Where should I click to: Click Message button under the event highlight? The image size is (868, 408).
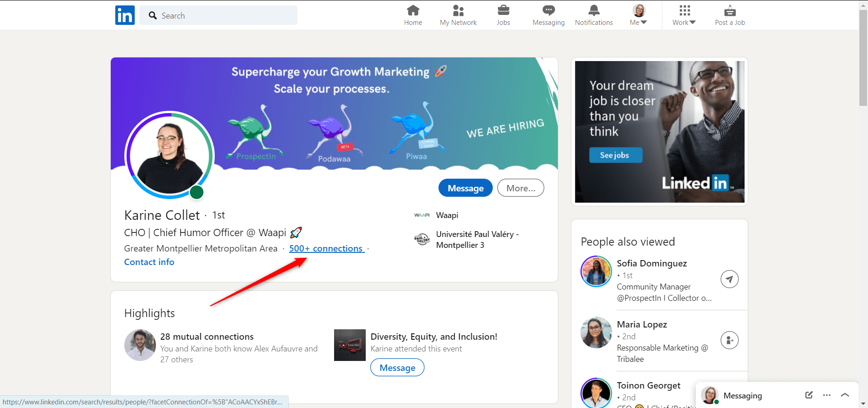tap(397, 367)
